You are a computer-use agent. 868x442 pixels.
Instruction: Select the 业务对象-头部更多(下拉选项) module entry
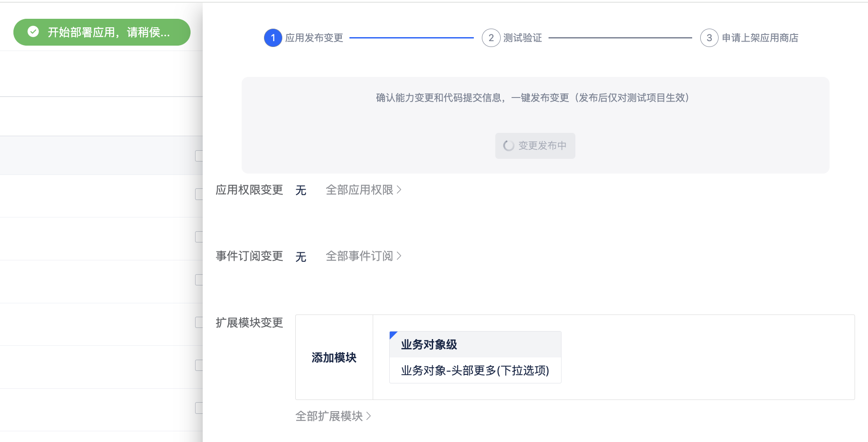pyautogui.click(x=475, y=370)
